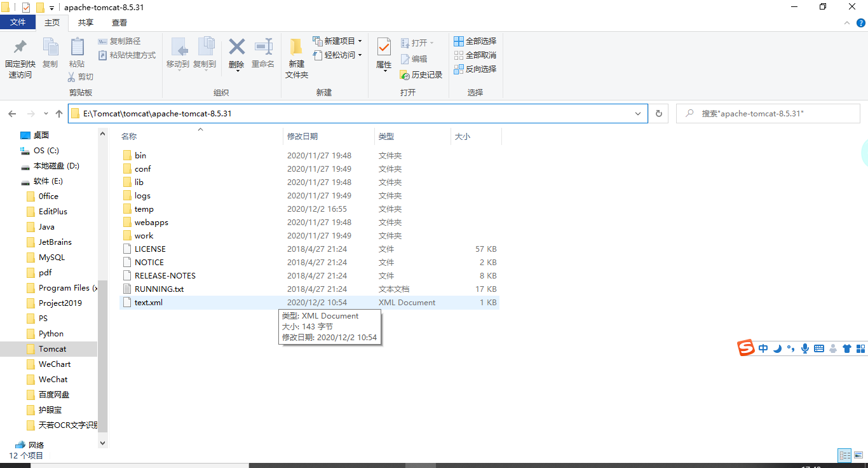
Task: Click the red Delete X icon
Action: coord(236,46)
